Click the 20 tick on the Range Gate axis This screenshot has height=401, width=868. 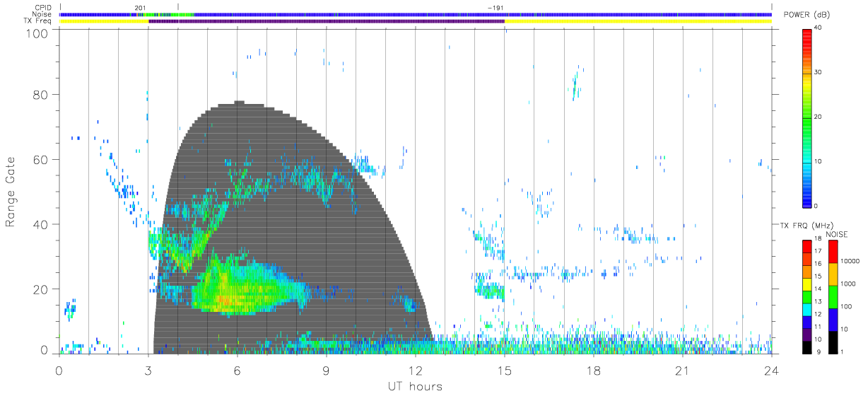click(x=40, y=289)
